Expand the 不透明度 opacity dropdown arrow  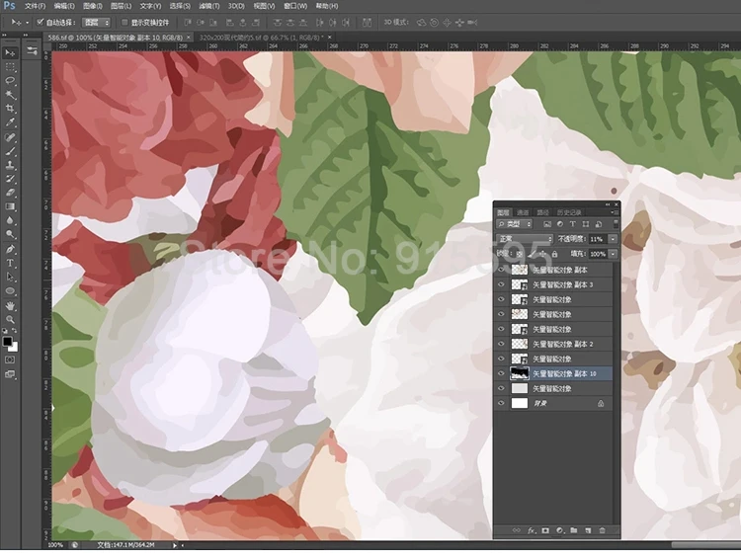pyautogui.click(x=613, y=239)
